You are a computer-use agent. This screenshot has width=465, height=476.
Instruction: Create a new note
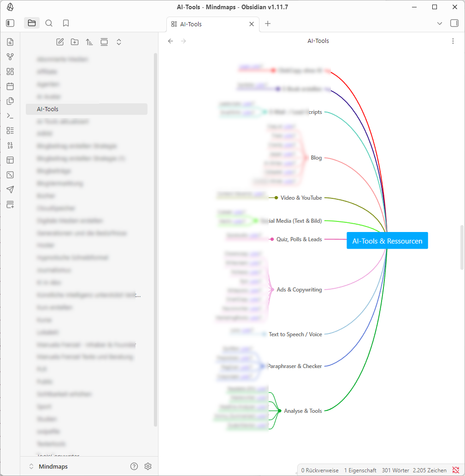click(x=60, y=42)
